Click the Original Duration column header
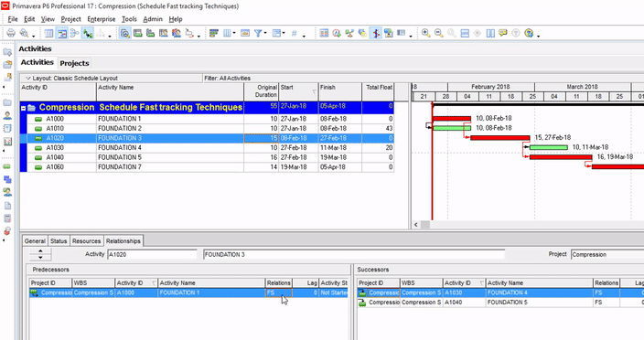644x340 pixels. (x=262, y=91)
